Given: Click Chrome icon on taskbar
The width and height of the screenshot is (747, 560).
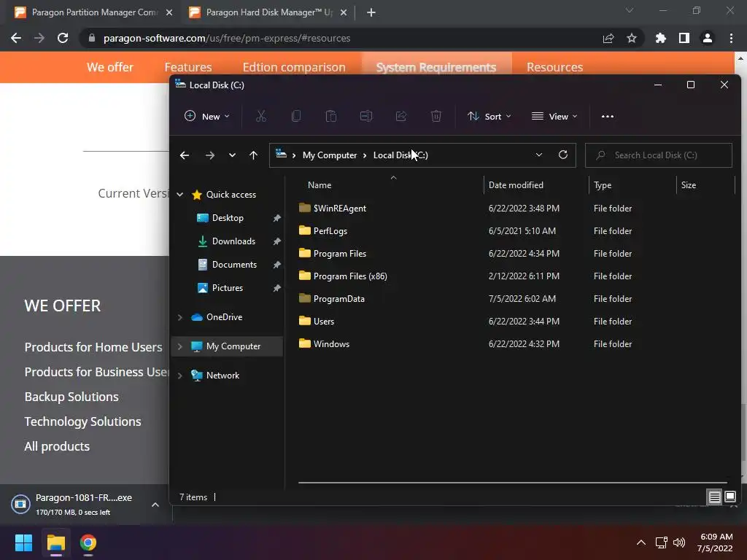Looking at the screenshot, I should [88, 542].
